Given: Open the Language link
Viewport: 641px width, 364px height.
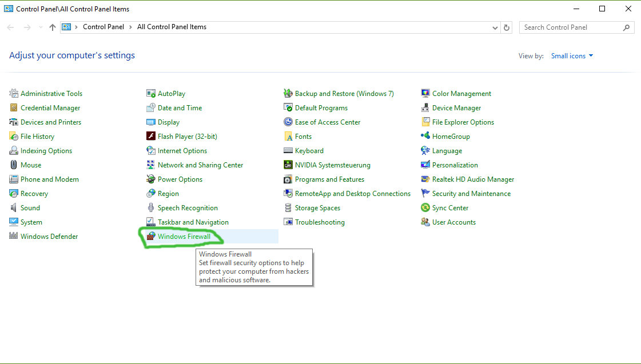Looking at the screenshot, I should (447, 151).
